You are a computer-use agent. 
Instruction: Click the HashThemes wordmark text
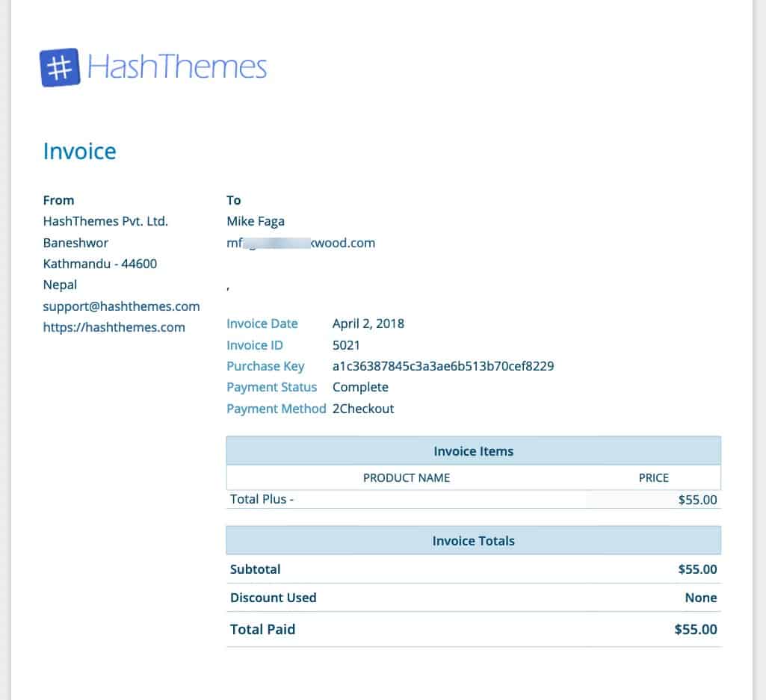[x=177, y=66]
